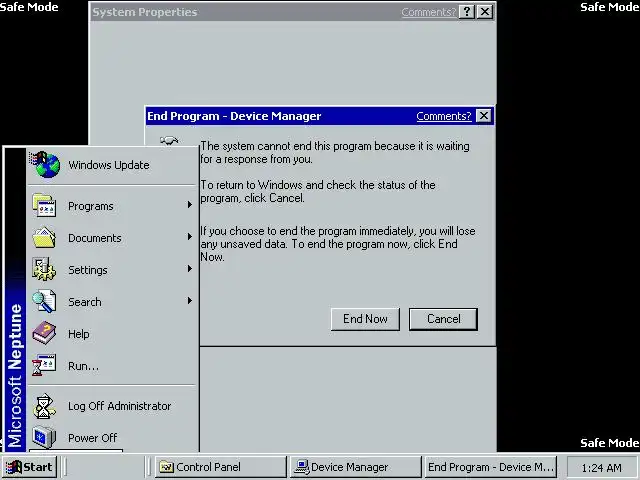Switch to Device Manager taskbar button
This screenshot has height=480, width=640.
[356, 467]
